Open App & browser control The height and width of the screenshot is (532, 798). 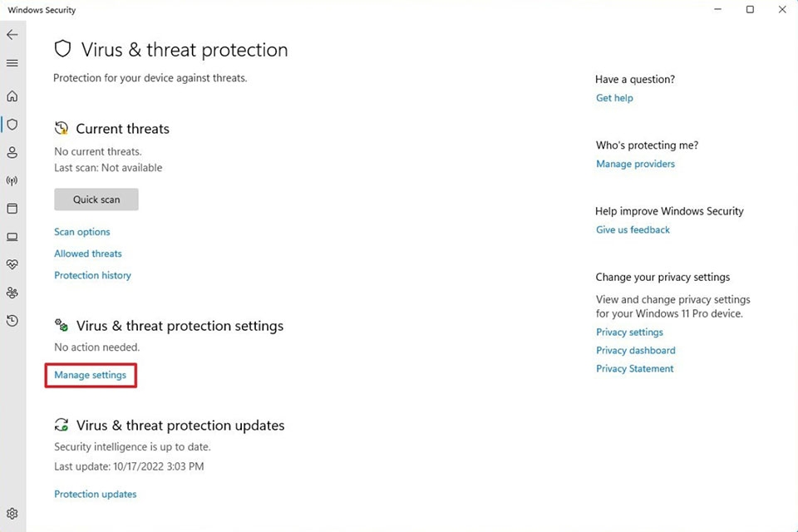pyautogui.click(x=12, y=209)
